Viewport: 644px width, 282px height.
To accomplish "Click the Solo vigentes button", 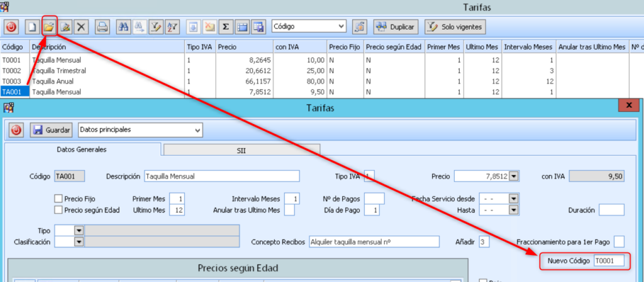I will (x=455, y=27).
